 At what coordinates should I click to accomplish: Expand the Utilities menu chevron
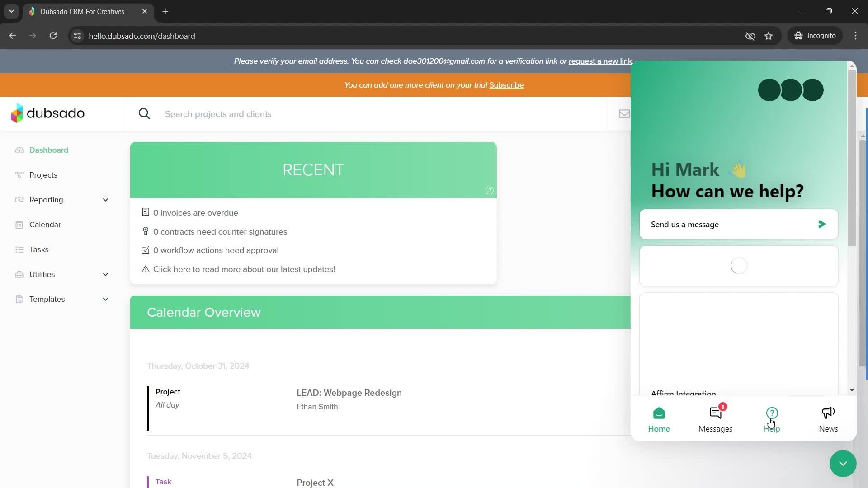click(105, 274)
